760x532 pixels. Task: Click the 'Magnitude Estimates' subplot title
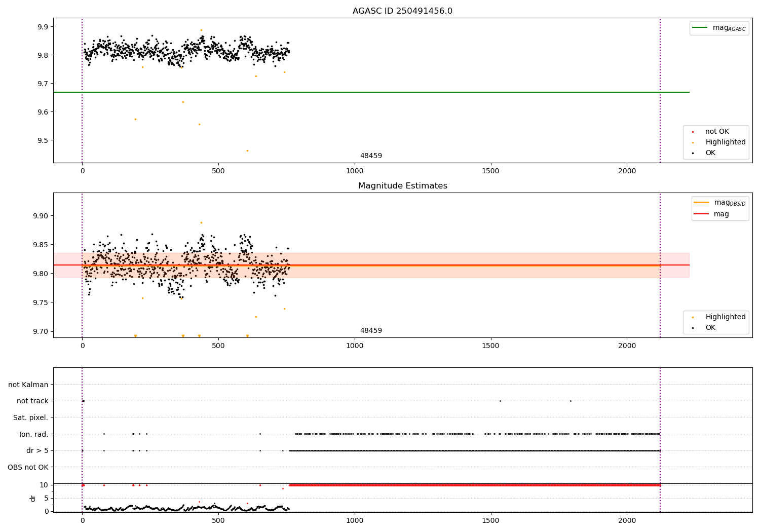click(403, 186)
